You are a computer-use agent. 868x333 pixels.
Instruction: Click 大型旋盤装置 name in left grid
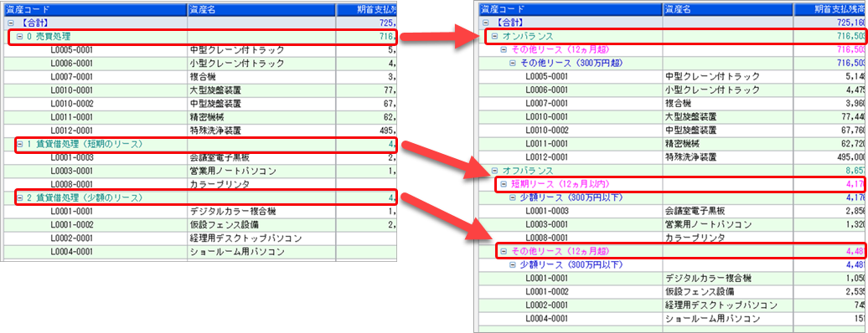pos(215,90)
